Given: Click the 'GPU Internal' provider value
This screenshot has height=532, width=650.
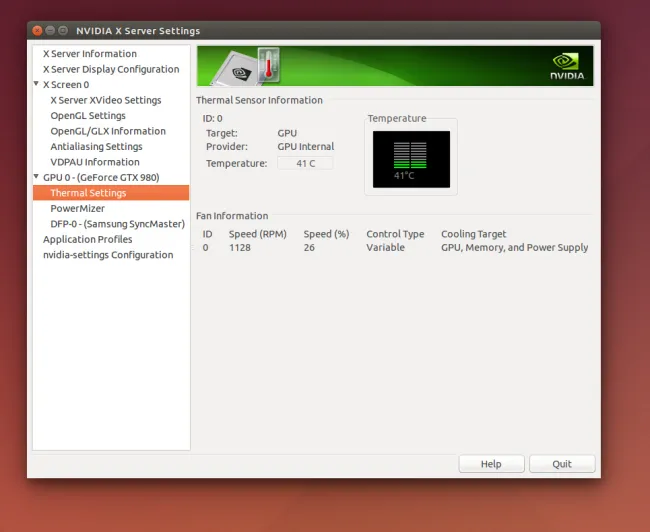Looking at the screenshot, I should click(x=306, y=147).
